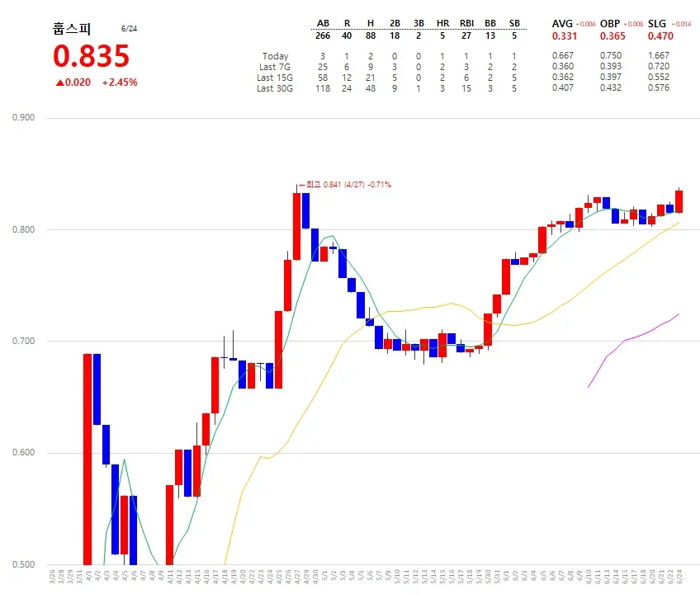
Task: Select the Today stats row label
Action: tap(275, 56)
